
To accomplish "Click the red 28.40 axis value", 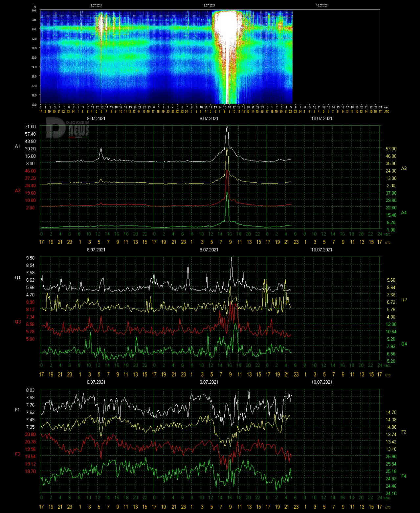I will (30, 185).
